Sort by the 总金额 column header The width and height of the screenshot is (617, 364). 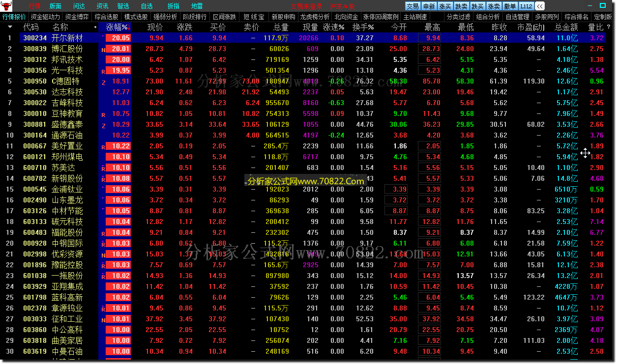566,27
